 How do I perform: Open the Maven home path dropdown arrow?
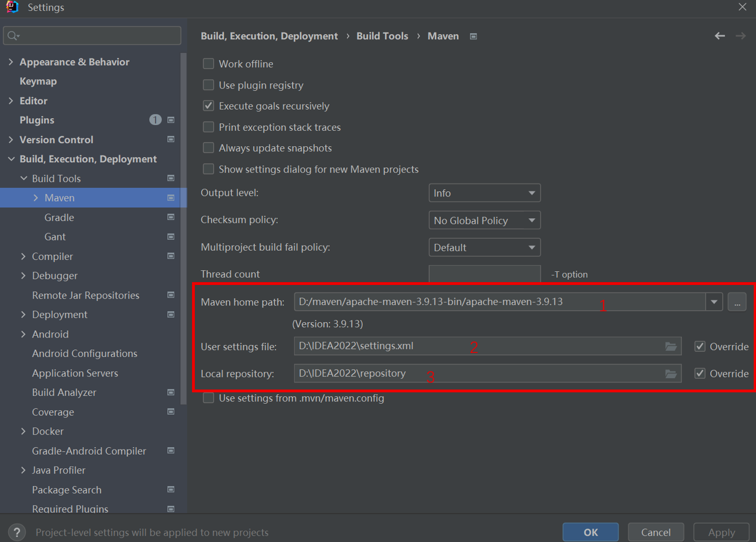[714, 302]
